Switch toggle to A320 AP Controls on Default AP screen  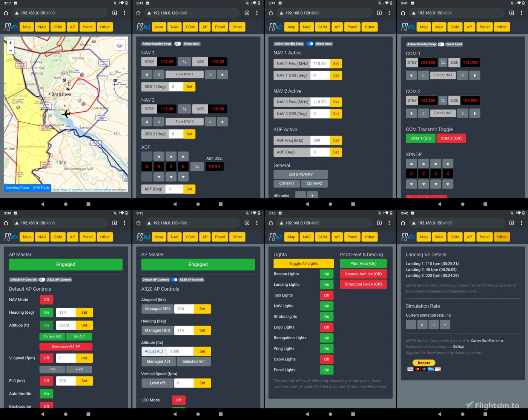[x=42, y=280]
